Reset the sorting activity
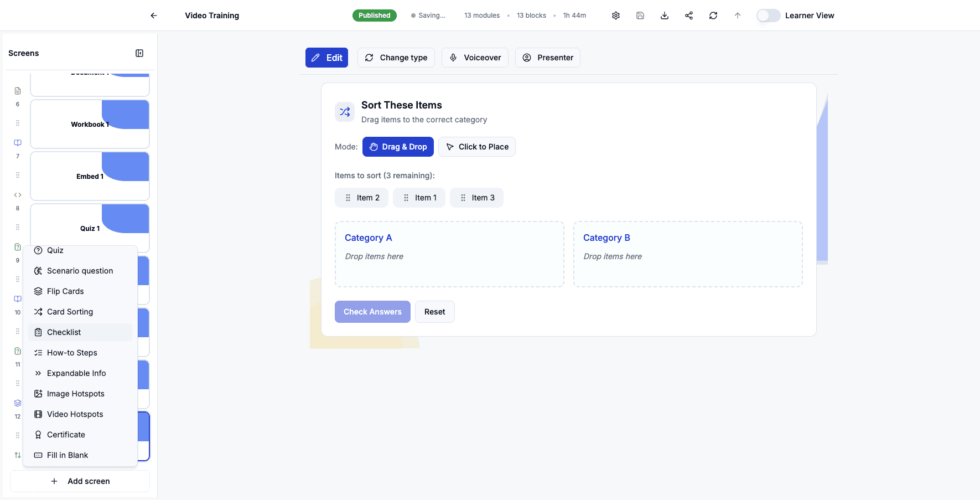The height and width of the screenshot is (500, 980). tap(434, 311)
